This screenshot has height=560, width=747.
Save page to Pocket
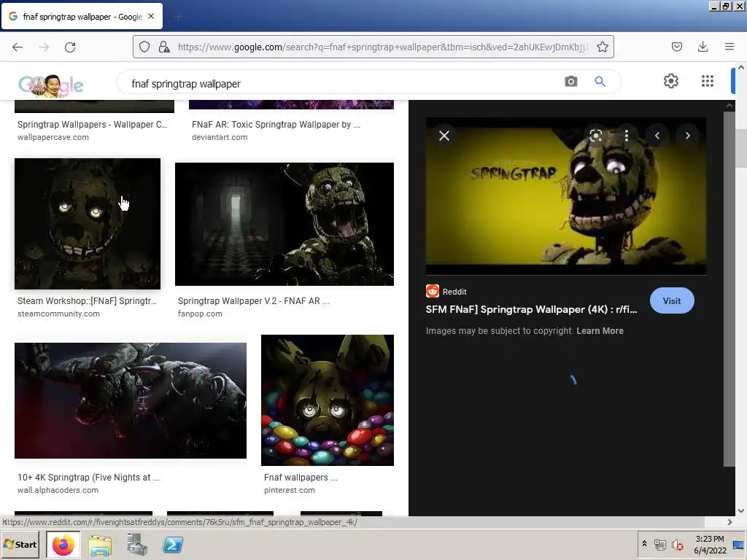676,47
